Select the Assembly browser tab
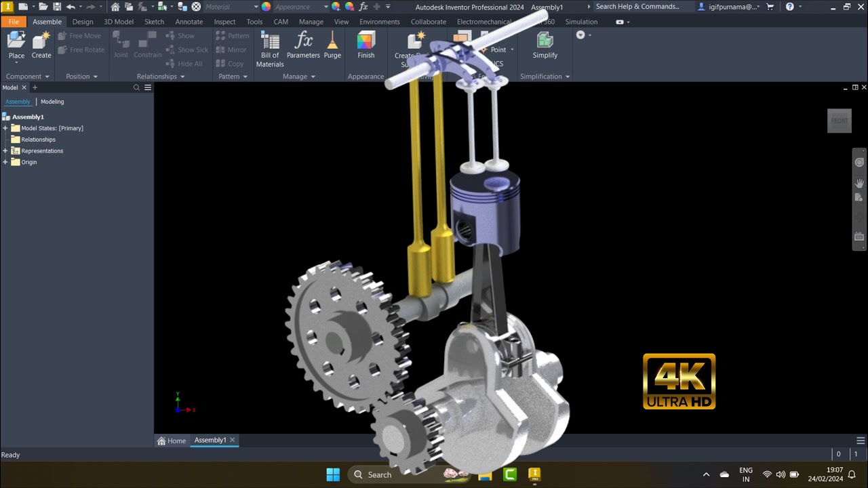868x488 pixels. [x=18, y=102]
